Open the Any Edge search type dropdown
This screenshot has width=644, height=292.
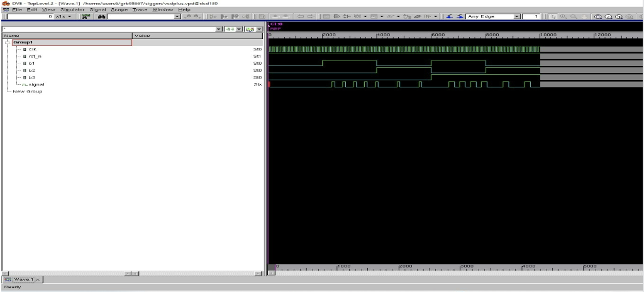click(x=517, y=16)
